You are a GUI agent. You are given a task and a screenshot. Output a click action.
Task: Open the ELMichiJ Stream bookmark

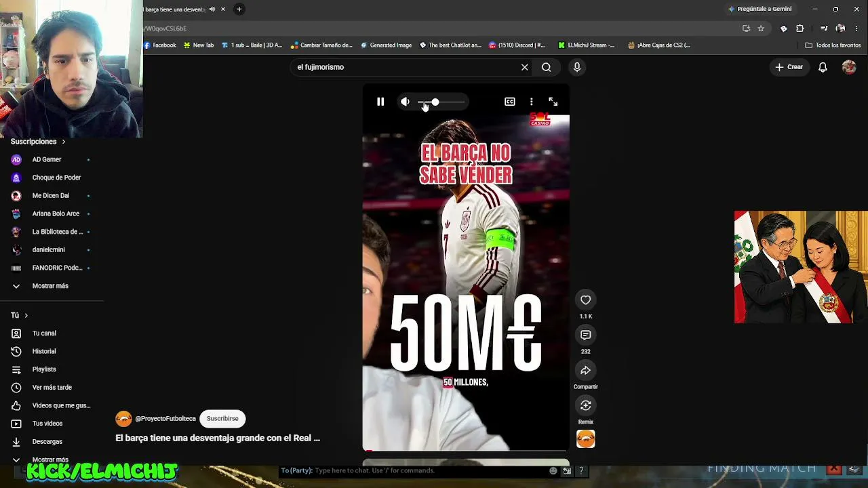click(x=586, y=45)
